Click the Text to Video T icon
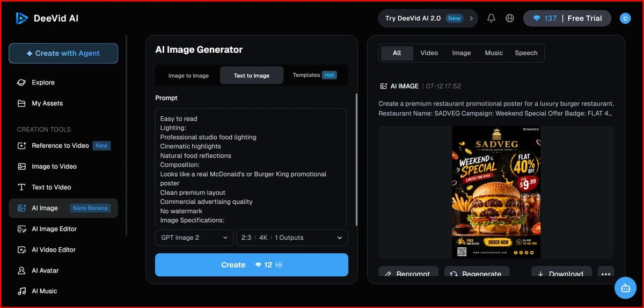 [21, 187]
